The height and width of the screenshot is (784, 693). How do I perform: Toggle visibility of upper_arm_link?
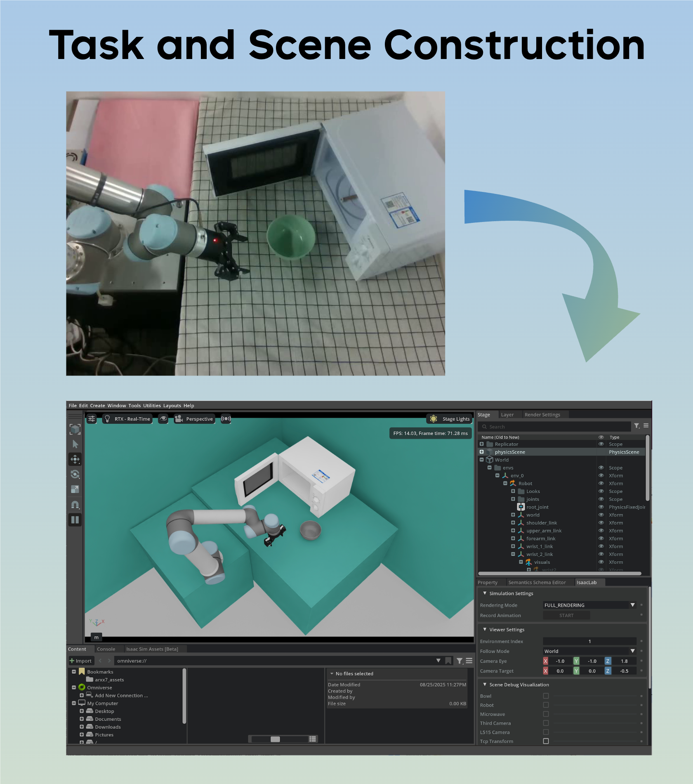[x=601, y=531]
